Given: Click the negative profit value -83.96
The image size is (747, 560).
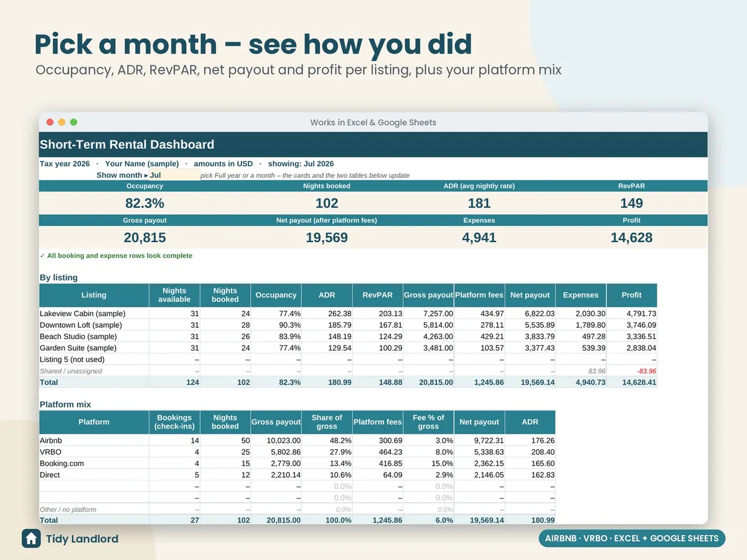Looking at the screenshot, I should [x=646, y=371].
